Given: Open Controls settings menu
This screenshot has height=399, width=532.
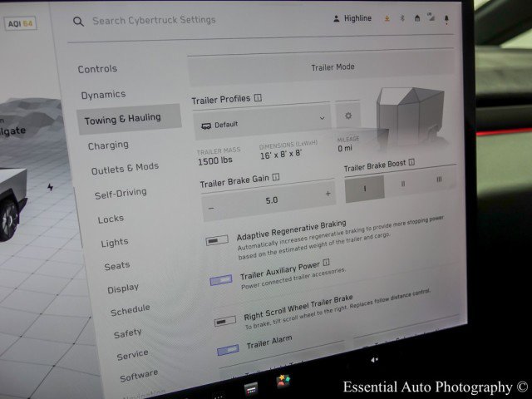Looking at the screenshot, I should coord(97,69).
